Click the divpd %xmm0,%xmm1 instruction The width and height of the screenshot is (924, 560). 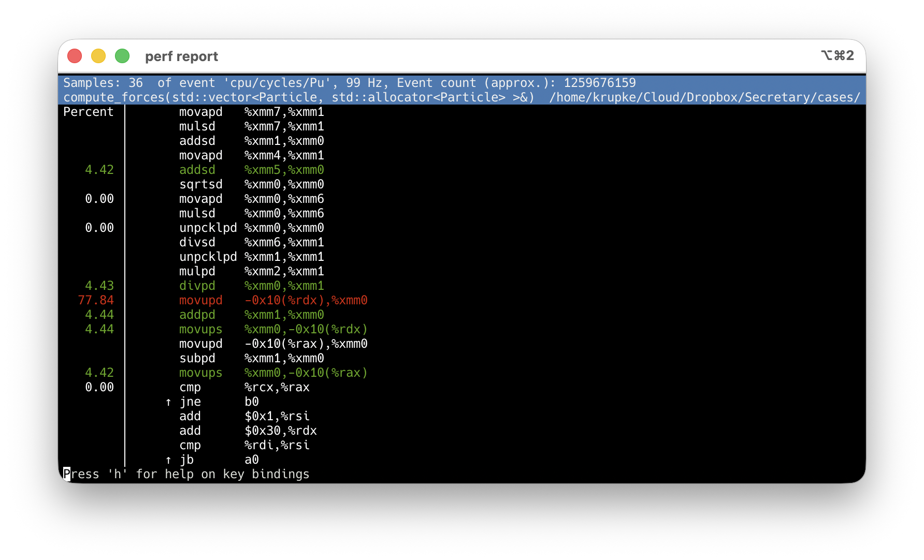tap(251, 286)
